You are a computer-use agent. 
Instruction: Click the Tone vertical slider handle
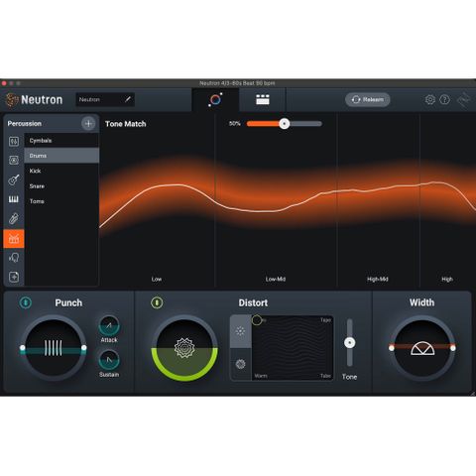click(x=349, y=343)
